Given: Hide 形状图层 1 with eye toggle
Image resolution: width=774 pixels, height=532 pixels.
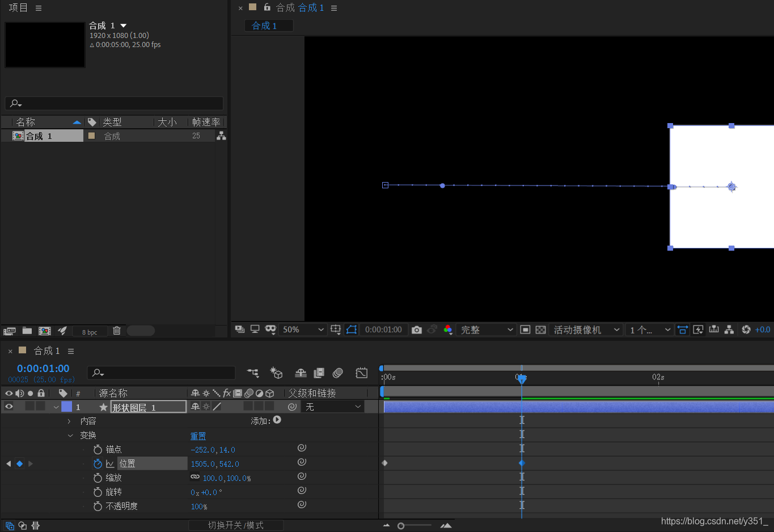Looking at the screenshot, I should 9,406.
